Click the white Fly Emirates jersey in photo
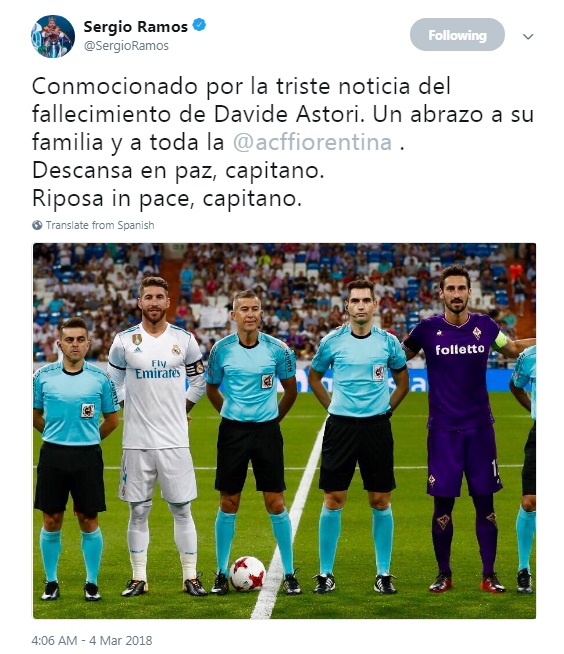This screenshot has height=654, width=564. (155, 386)
